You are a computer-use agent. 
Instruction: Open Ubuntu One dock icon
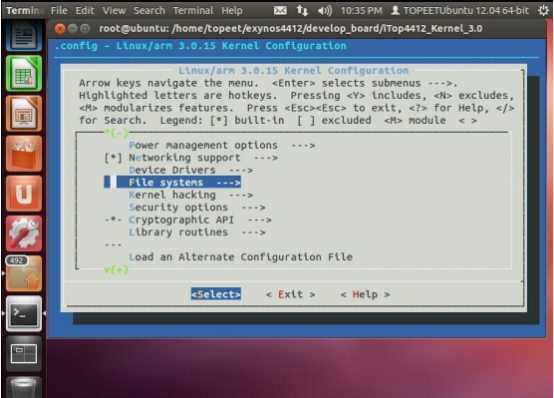tap(24, 193)
